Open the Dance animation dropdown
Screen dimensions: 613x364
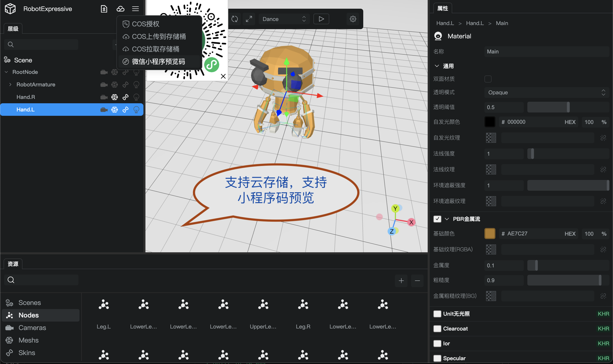(x=284, y=19)
